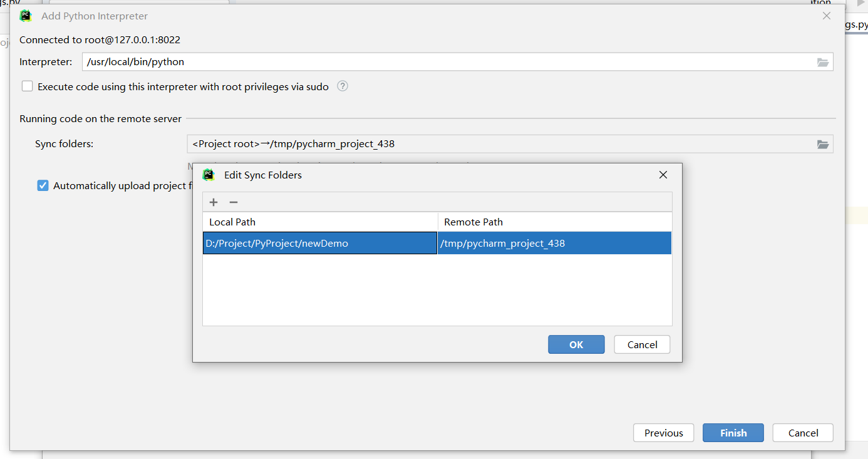Close the Add Python Interpreter dialog
The height and width of the screenshot is (459, 868).
coord(827,16)
